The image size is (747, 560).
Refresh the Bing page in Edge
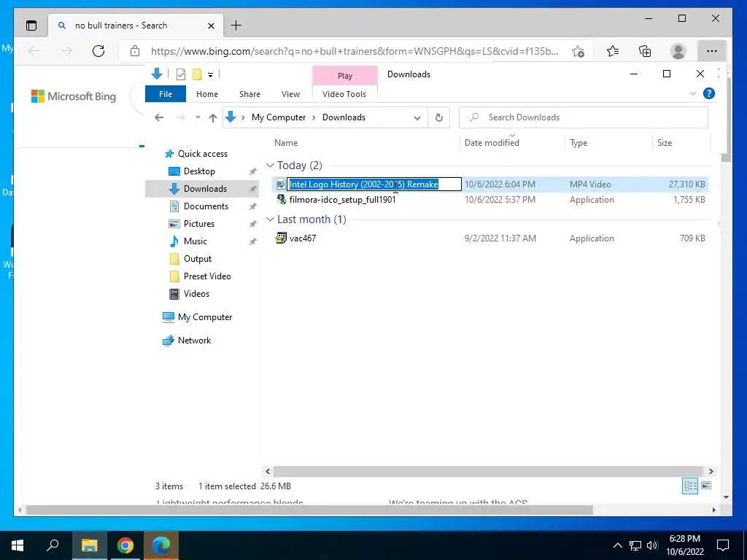(x=98, y=51)
